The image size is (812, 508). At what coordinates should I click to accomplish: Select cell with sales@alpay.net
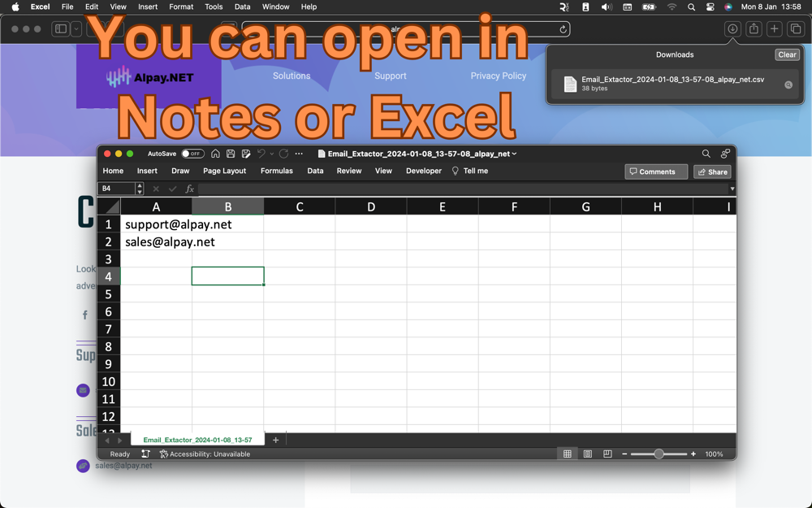(156, 241)
